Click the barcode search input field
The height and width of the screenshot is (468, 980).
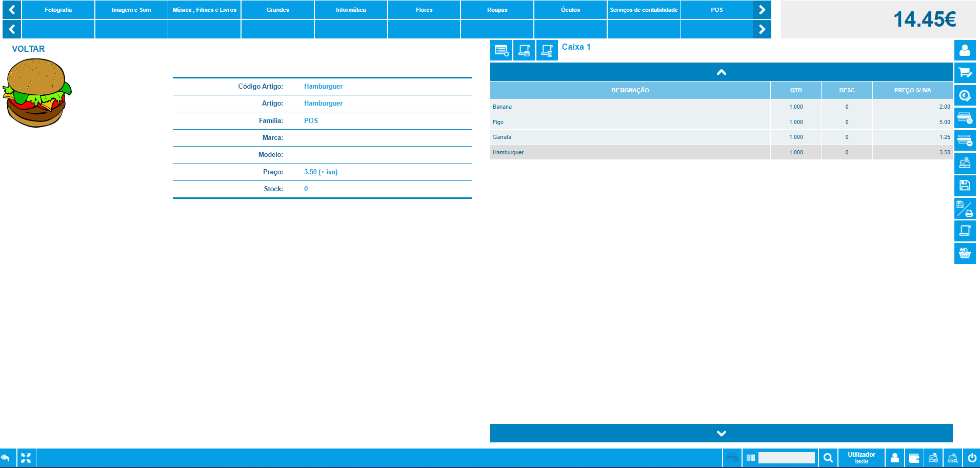pos(786,458)
